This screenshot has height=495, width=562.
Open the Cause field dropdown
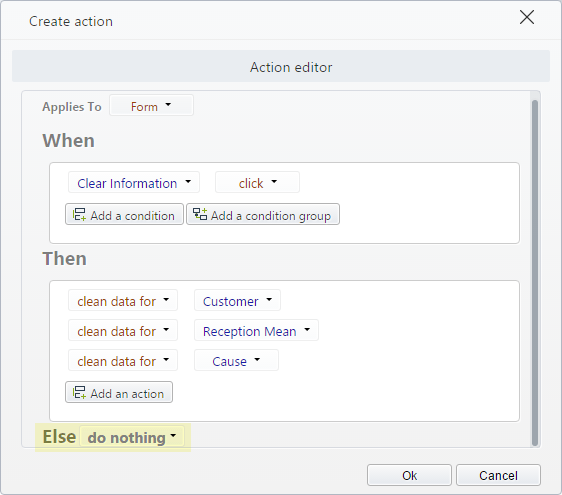coord(236,361)
